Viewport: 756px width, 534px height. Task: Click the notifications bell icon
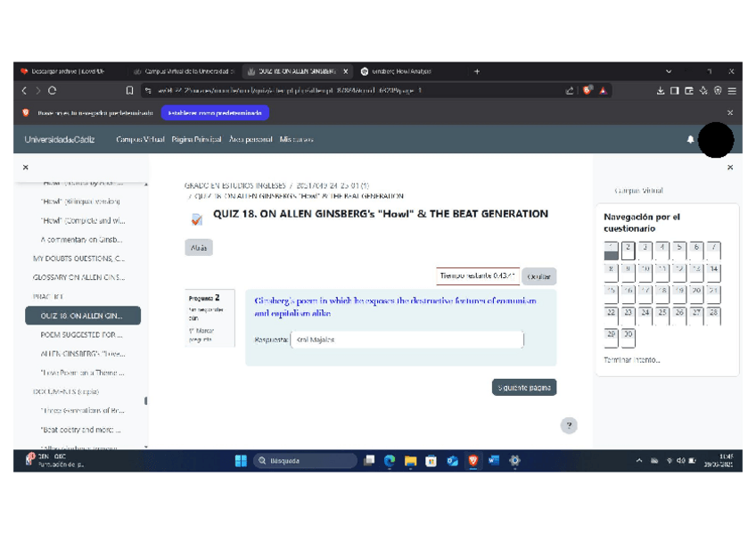tap(690, 140)
